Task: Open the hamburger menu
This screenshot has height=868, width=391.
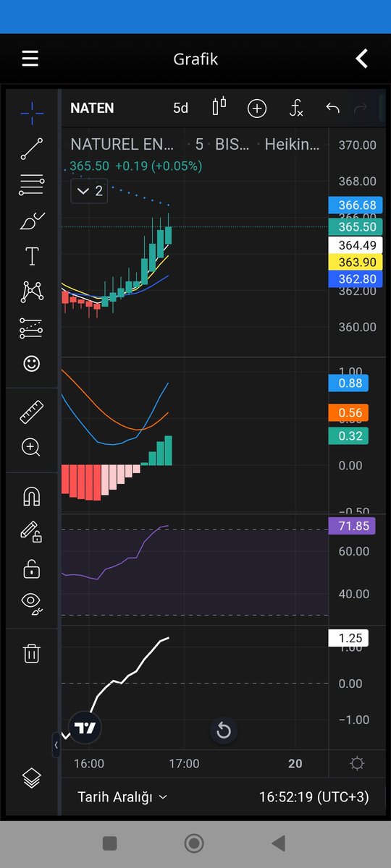Action: pyautogui.click(x=30, y=59)
